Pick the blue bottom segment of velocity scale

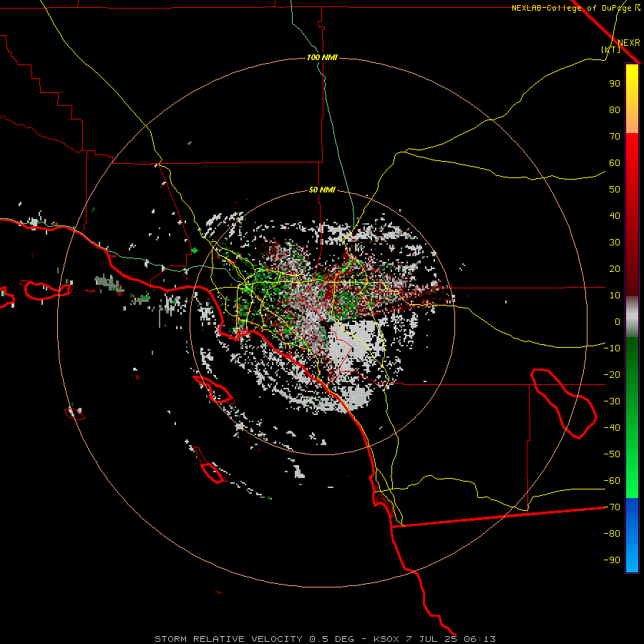coord(632,535)
